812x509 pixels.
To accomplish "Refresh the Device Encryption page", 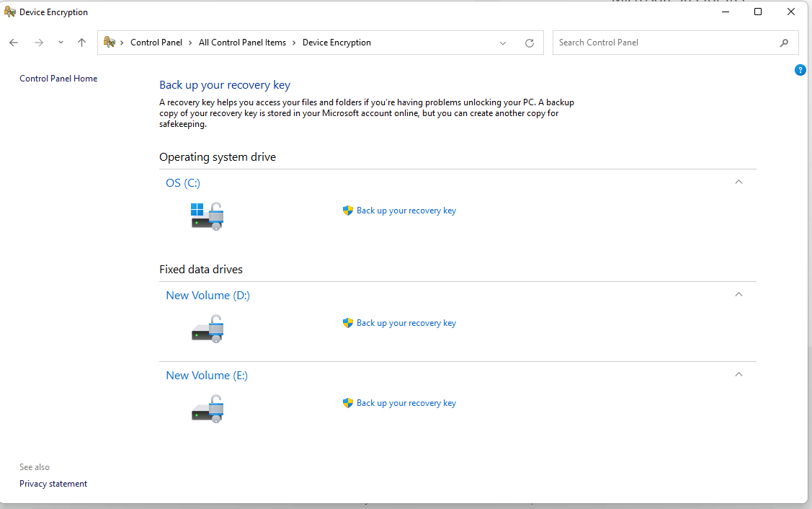I will tap(530, 43).
